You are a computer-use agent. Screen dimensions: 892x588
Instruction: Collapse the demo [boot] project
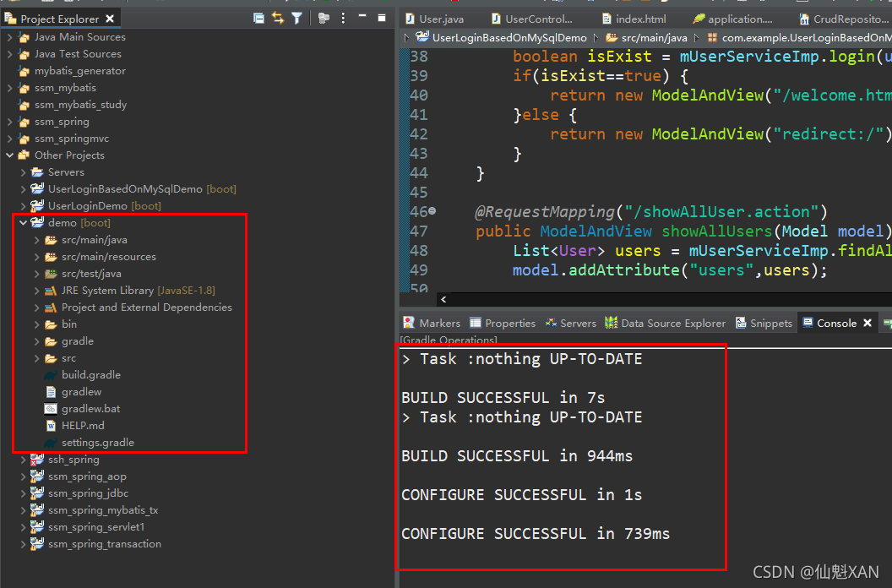[24, 222]
